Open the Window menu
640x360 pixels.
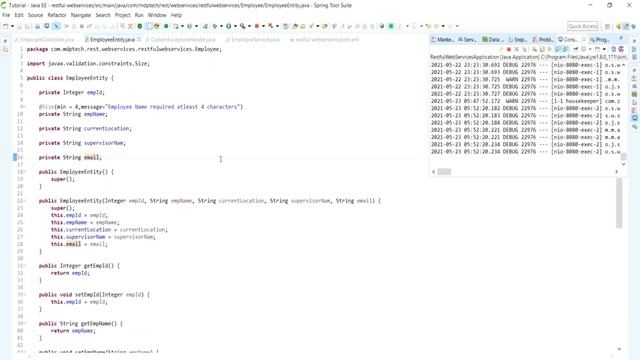tap(157, 15)
